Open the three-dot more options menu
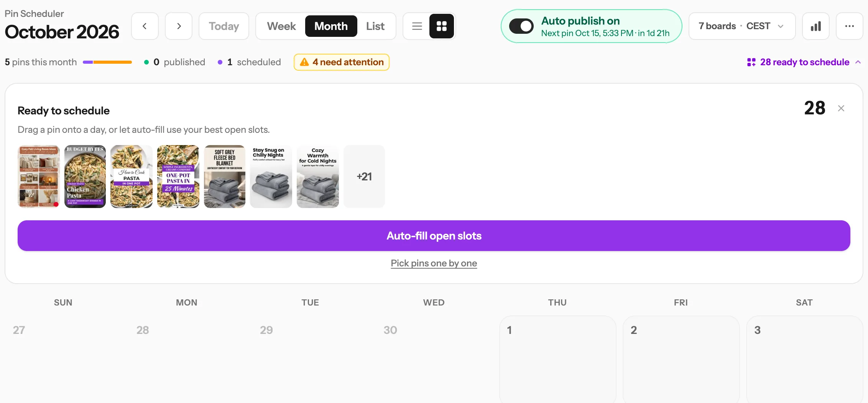Image resolution: width=868 pixels, height=403 pixels. [850, 26]
